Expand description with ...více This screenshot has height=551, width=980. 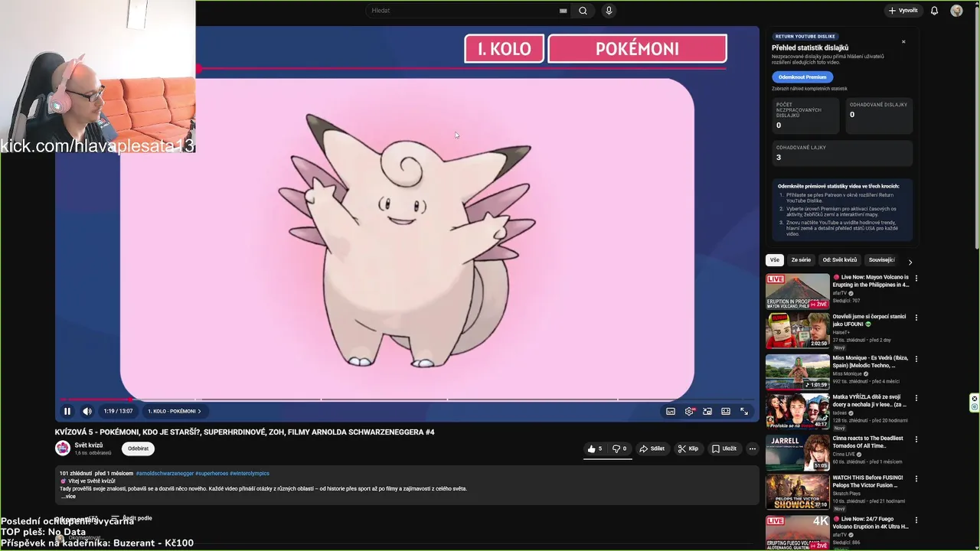pyautogui.click(x=68, y=497)
